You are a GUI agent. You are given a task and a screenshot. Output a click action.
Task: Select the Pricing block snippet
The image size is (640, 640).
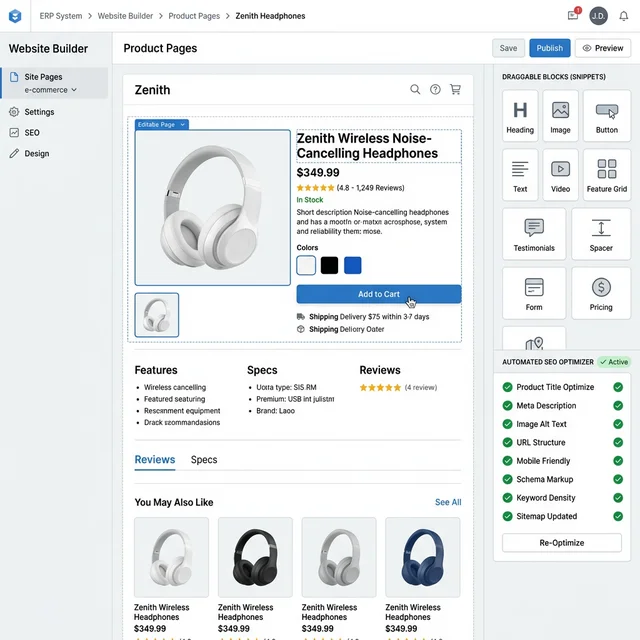coord(601,293)
